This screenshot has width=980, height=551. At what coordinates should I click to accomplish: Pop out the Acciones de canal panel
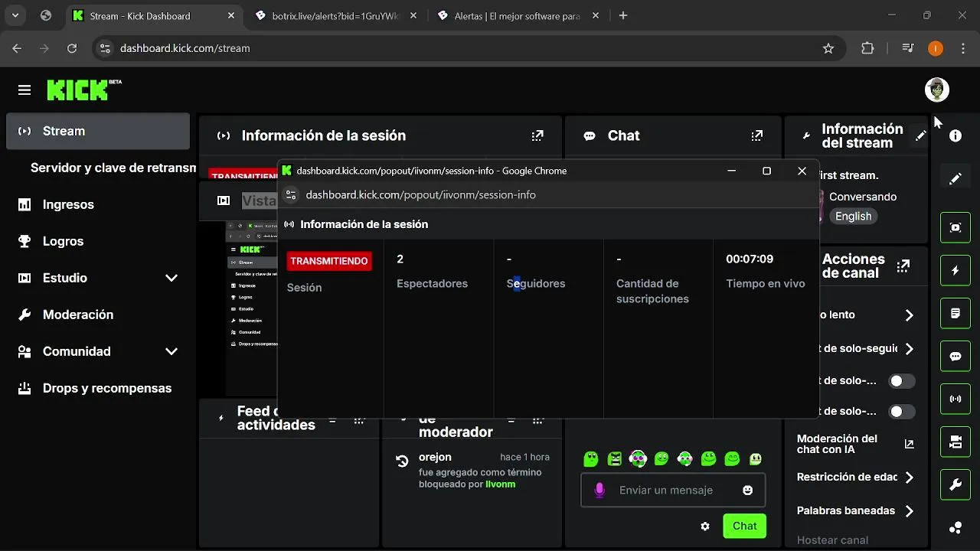coord(903,266)
